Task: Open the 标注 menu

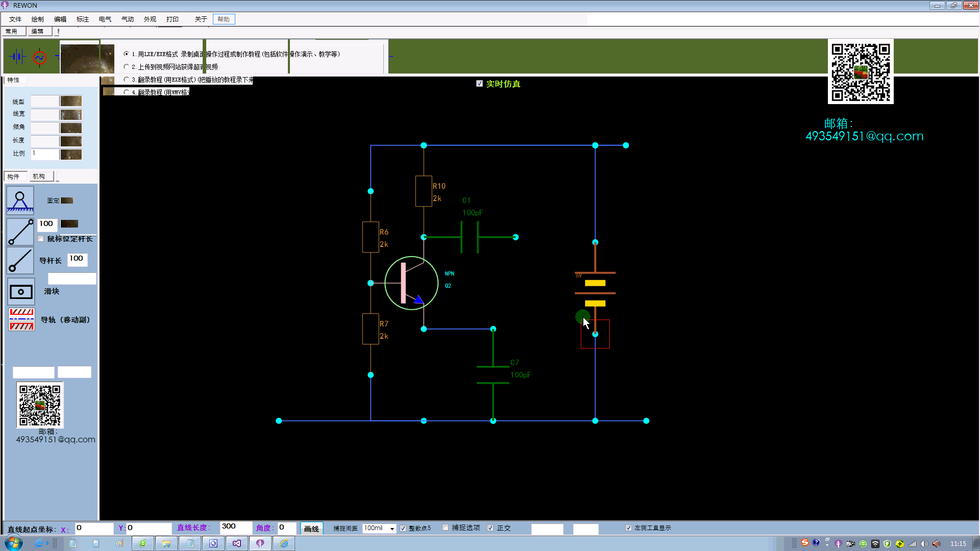Action: 83,19
